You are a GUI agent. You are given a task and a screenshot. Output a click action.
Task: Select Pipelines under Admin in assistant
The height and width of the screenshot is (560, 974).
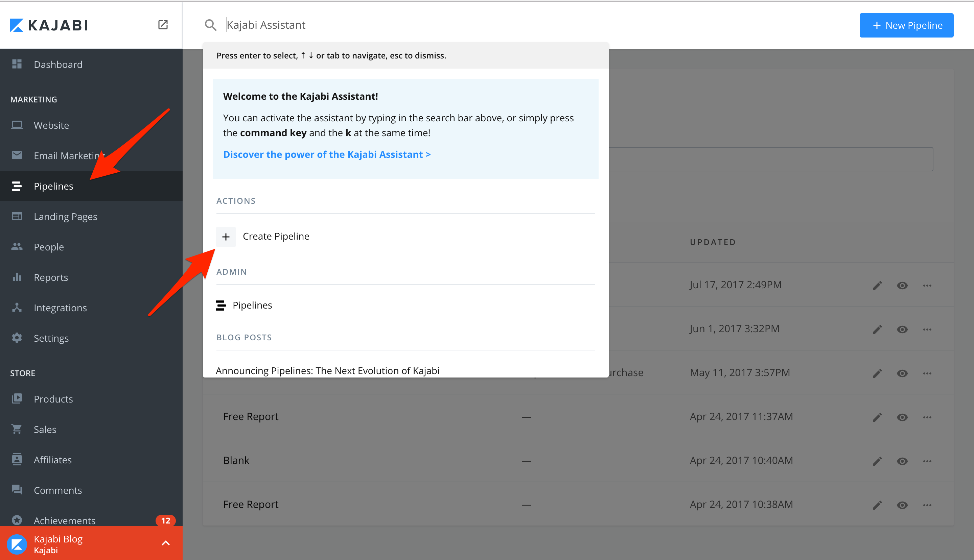(405, 305)
